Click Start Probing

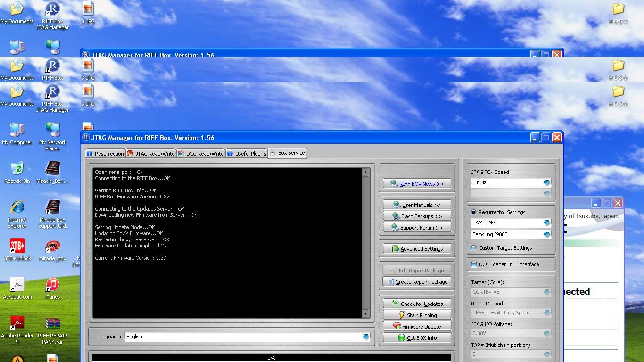[x=417, y=315]
